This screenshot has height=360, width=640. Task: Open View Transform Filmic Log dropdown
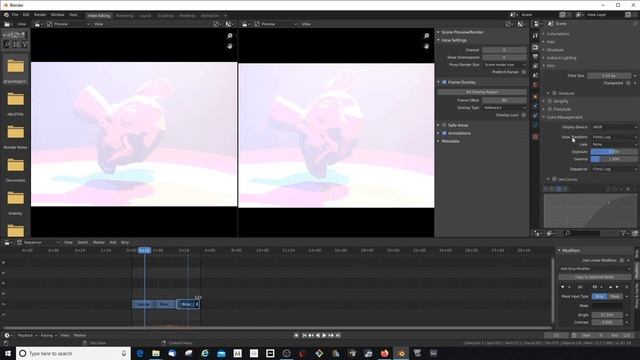(614, 137)
